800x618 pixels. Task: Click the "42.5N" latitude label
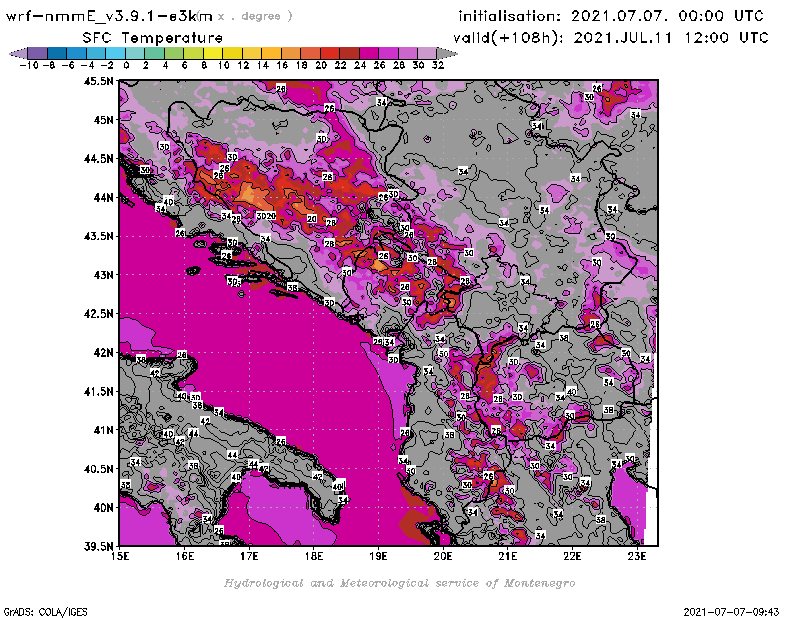(98, 314)
